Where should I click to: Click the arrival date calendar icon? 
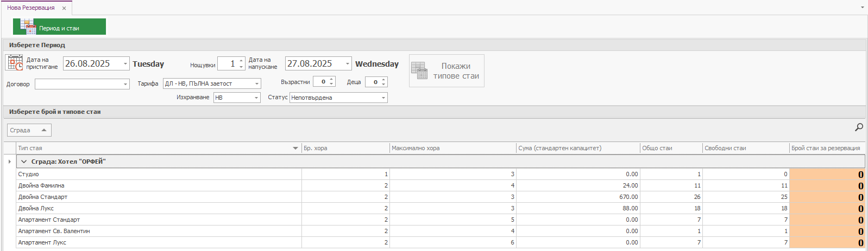coord(15,63)
